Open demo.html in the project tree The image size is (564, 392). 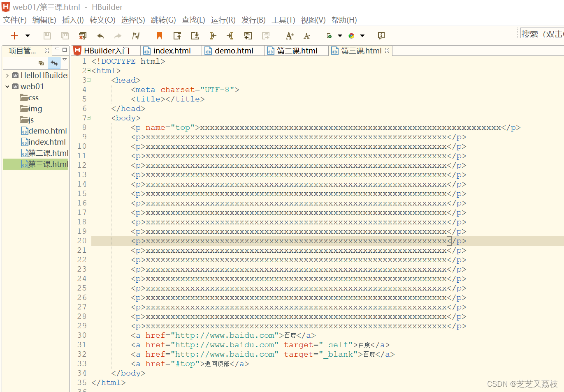[44, 131]
